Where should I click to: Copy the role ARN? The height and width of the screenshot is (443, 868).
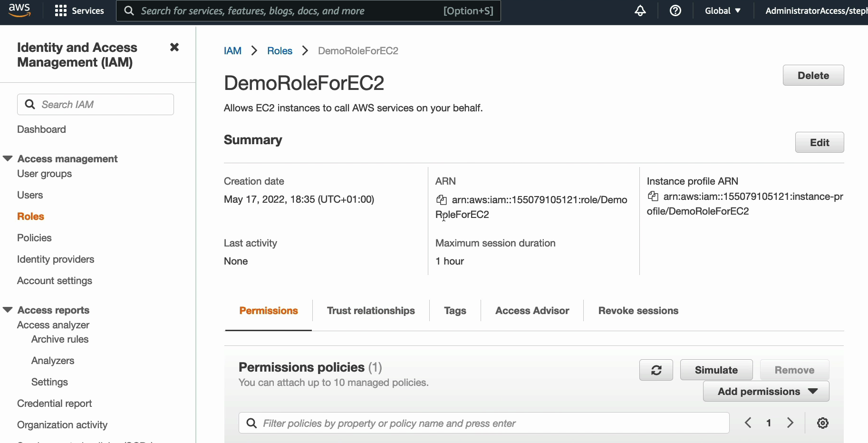point(442,200)
